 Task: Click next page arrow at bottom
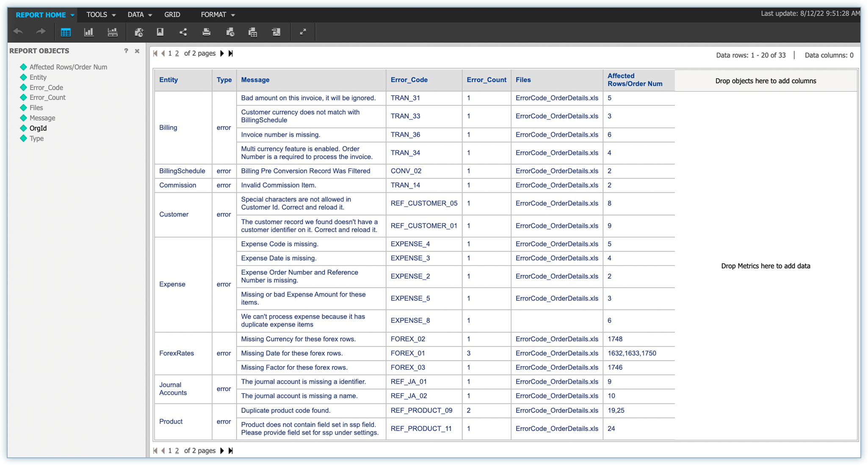222,451
